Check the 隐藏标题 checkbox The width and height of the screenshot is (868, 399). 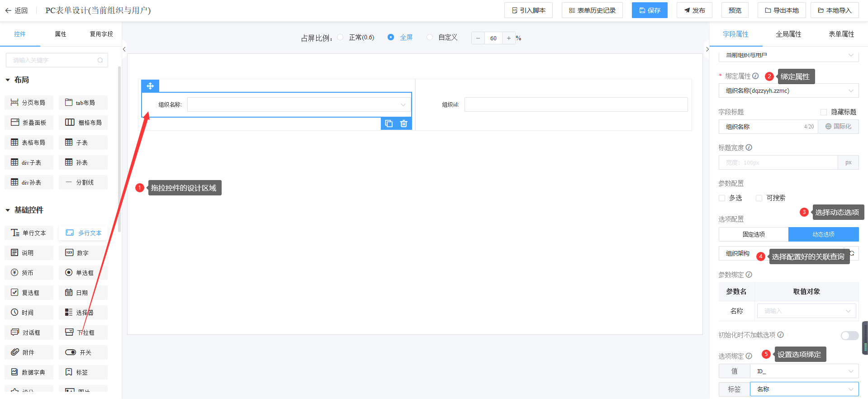click(824, 112)
